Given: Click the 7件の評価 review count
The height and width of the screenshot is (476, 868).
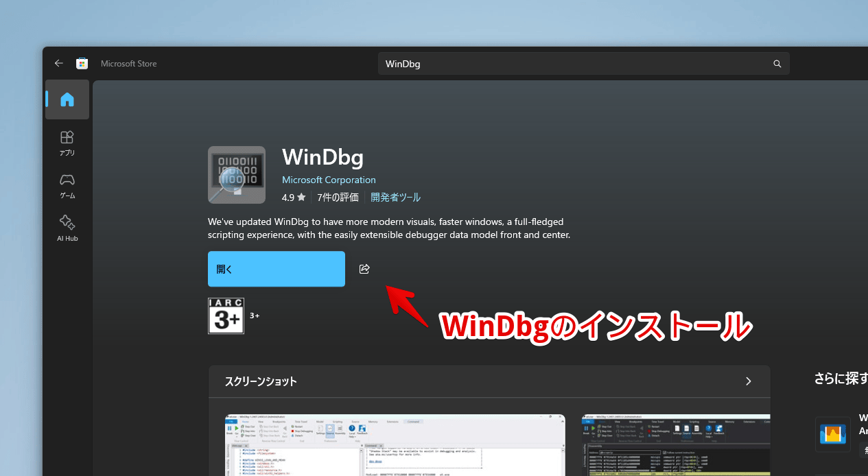Looking at the screenshot, I should [338, 198].
